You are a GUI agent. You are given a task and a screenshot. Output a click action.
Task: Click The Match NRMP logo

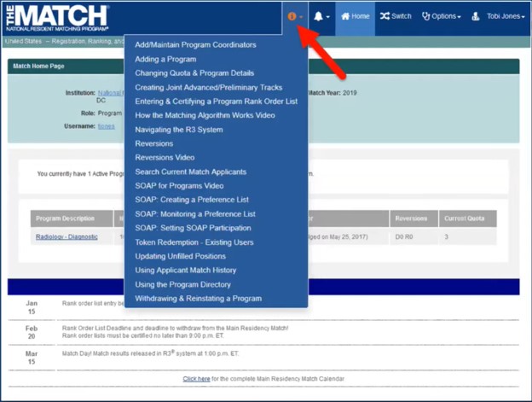[x=56, y=17]
